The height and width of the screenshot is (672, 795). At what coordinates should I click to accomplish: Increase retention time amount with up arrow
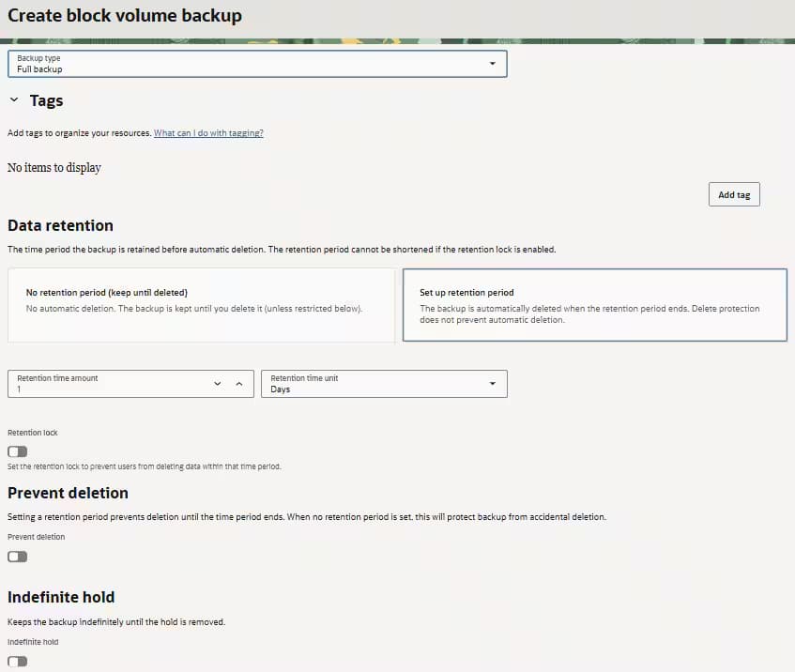tap(239, 384)
